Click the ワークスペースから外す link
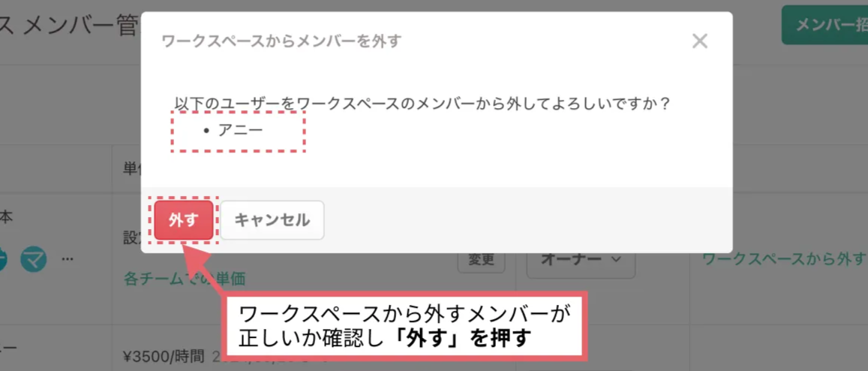The width and height of the screenshot is (868, 371). tap(783, 258)
